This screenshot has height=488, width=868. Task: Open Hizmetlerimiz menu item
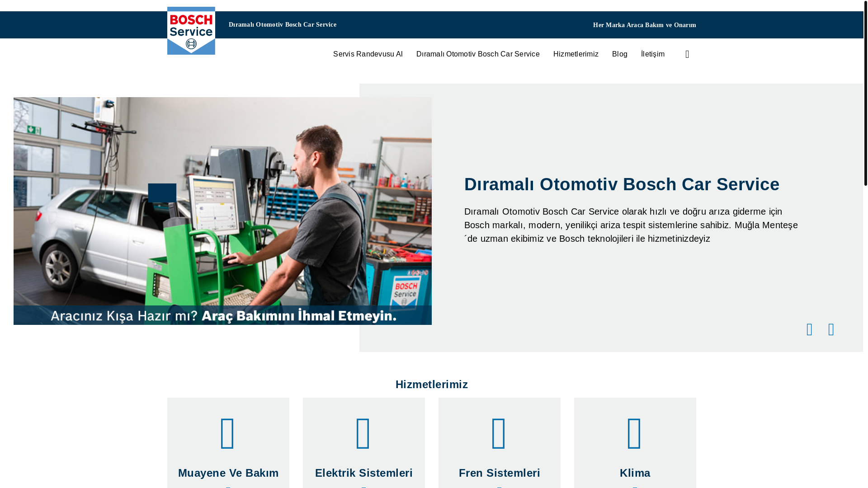point(576,54)
